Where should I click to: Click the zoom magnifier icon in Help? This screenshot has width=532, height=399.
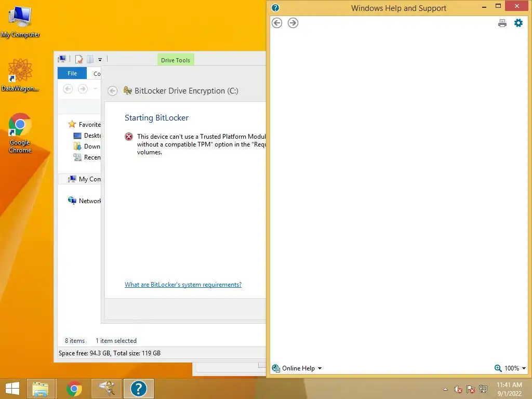(x=498, y=368)
